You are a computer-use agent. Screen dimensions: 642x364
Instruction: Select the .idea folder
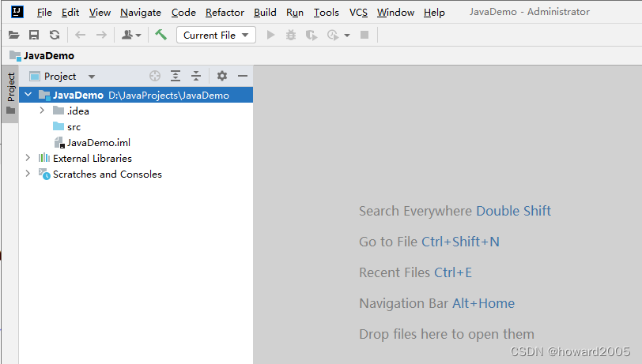[71, 111]
